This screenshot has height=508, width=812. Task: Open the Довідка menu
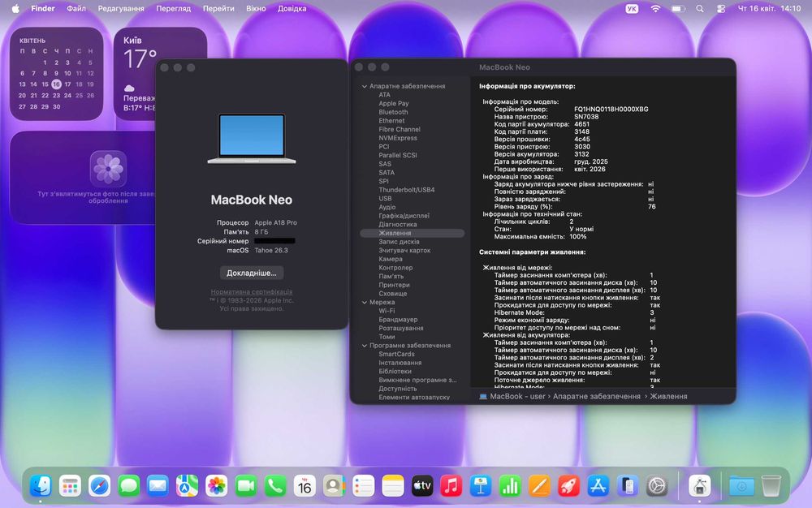tap(292, 8)
